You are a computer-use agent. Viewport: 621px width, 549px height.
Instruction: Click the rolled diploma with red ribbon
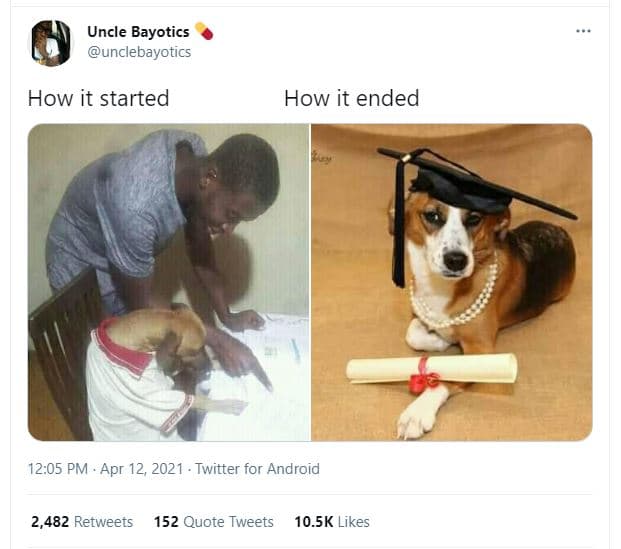click(432, 370)
